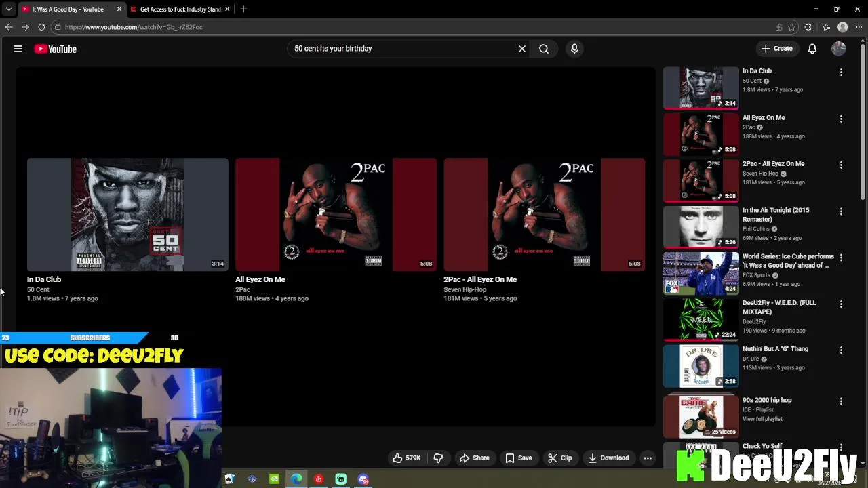This screenshot has height=488, width=868.
Task: Open the tab actions dropdown
Action: coord(8,9)
